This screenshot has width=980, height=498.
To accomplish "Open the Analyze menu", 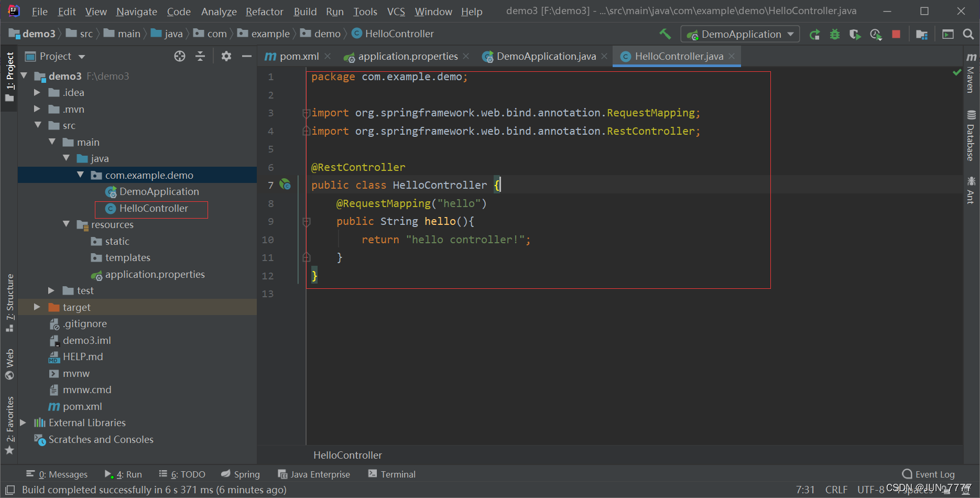I will [219, 12].
